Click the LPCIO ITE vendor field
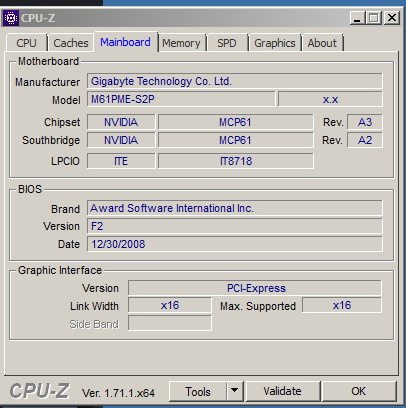Screen dimensions: 406x408 click(x=121, y=161)
